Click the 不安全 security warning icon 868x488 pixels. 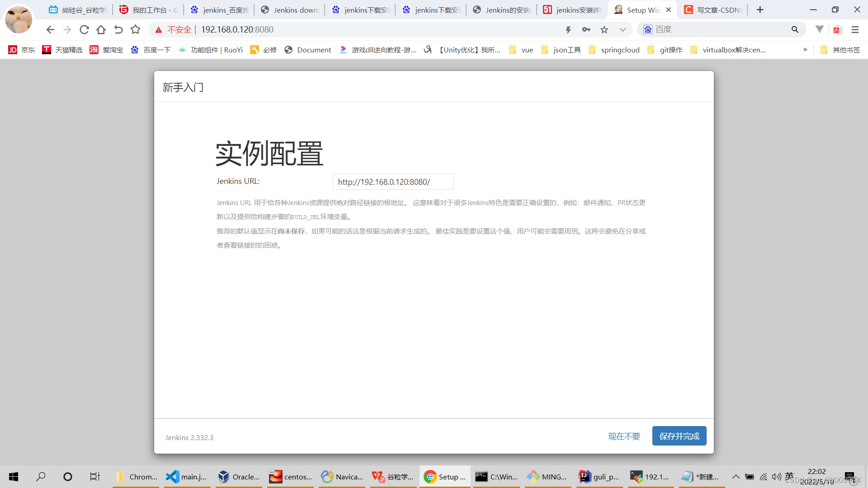click(159, 29)
